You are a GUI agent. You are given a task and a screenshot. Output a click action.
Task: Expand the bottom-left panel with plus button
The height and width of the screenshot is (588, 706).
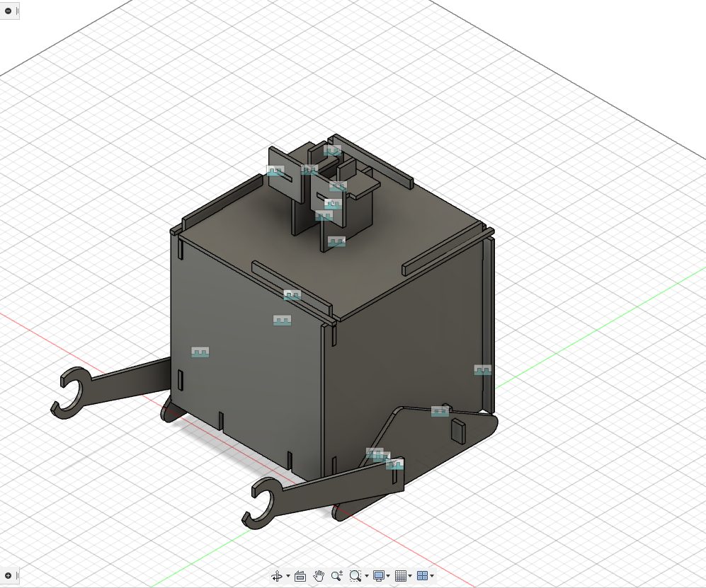(x=8, y=575)
